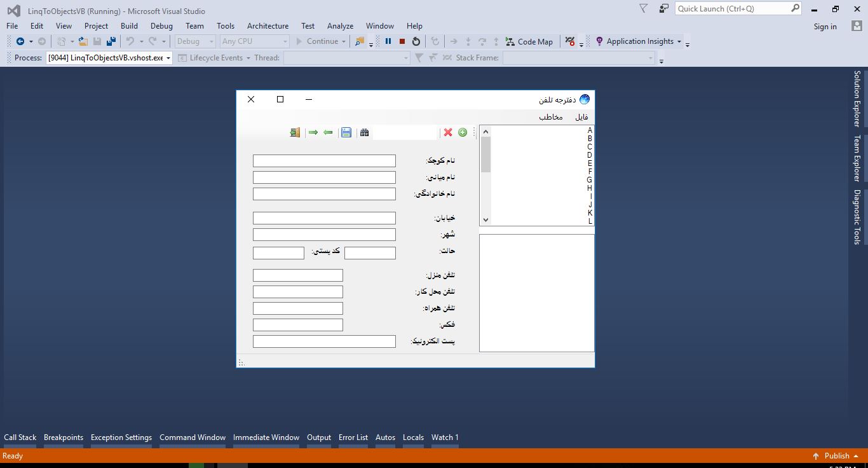This screenshot has width=868, height=468.
Task: Exit via the door icon in phonebook toolbar
Action: [x=294, y=132]
